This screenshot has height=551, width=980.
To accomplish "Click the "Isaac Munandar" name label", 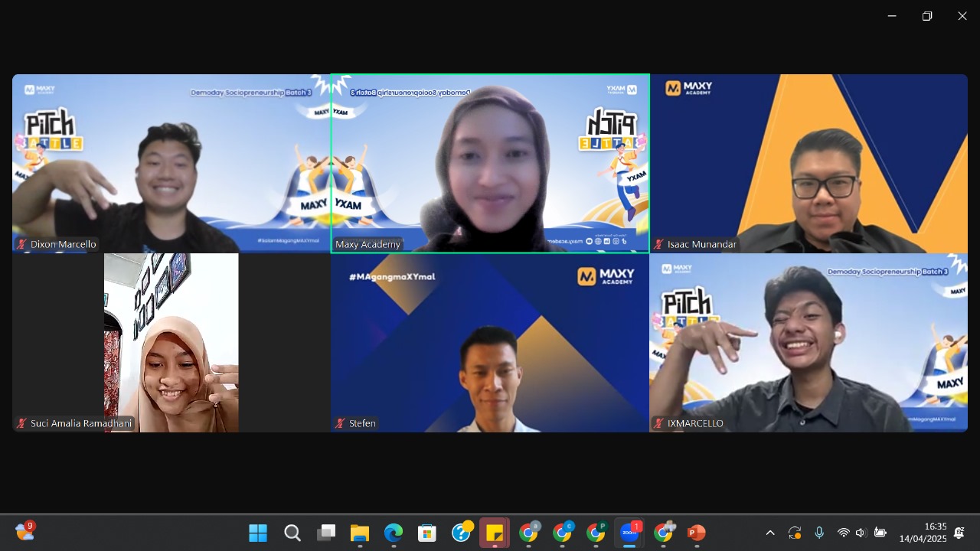I will pos(702,245).
